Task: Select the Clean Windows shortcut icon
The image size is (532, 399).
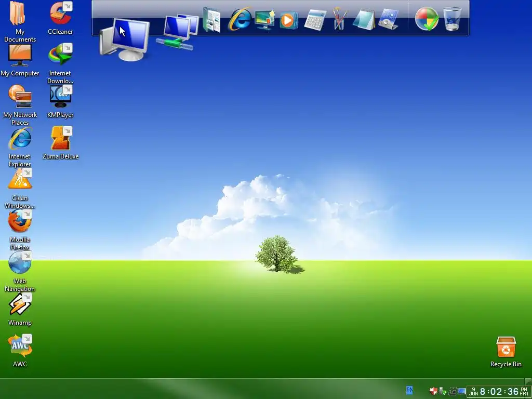Action: click(20, 179)
